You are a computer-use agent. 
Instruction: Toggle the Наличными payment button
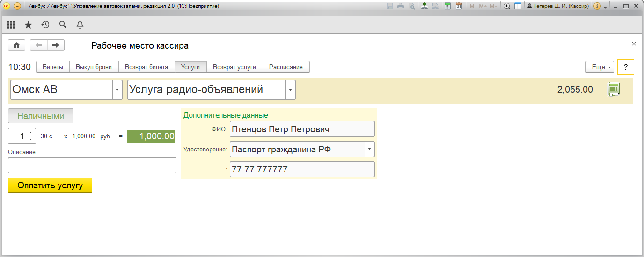(x=41, y=116)
